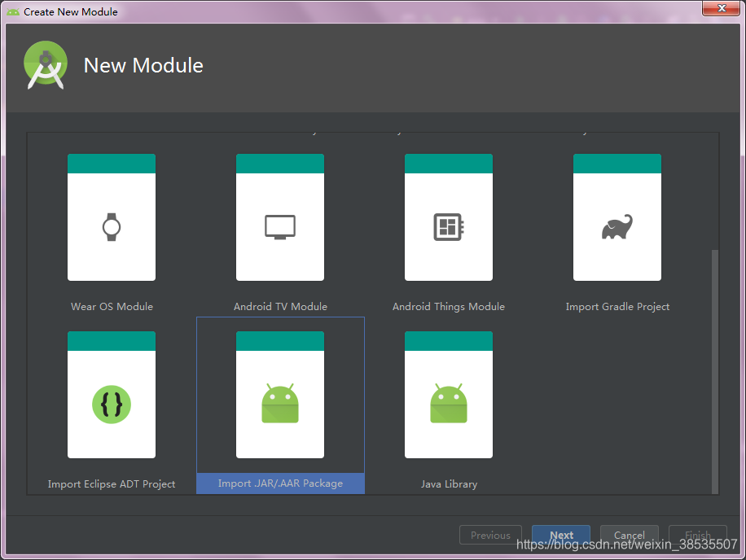Select the Wear OS Module watch icon
Screen dimensions: 746x560
pos(112,227)
